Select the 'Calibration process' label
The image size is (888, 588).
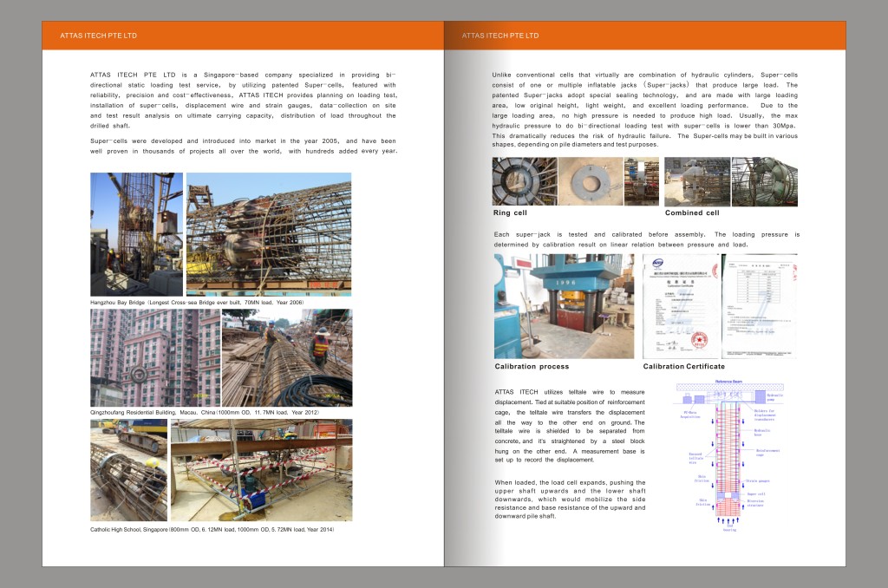coord(532,367)
